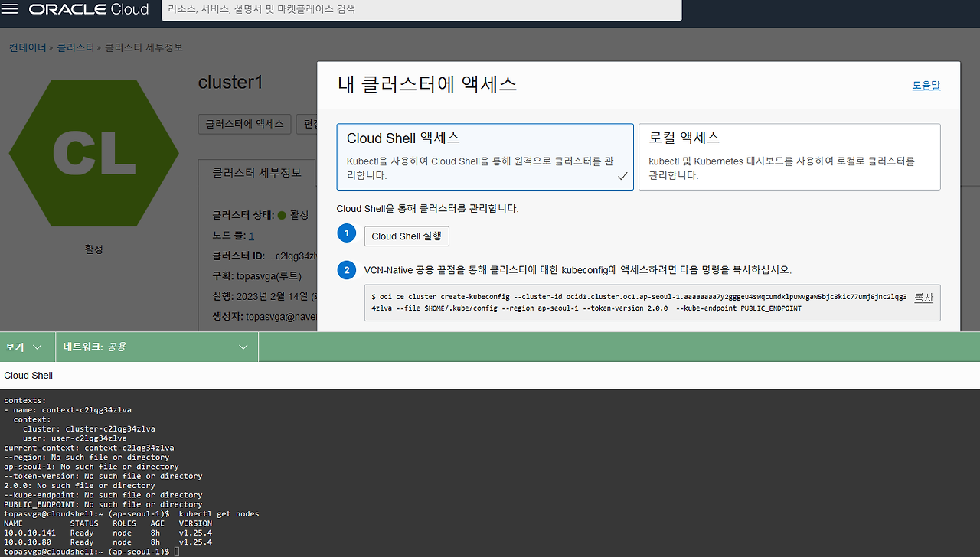Viewport: 980px width, 557px height.
Task: Open the 노드 풀 count link
Action: coord(250,235)
